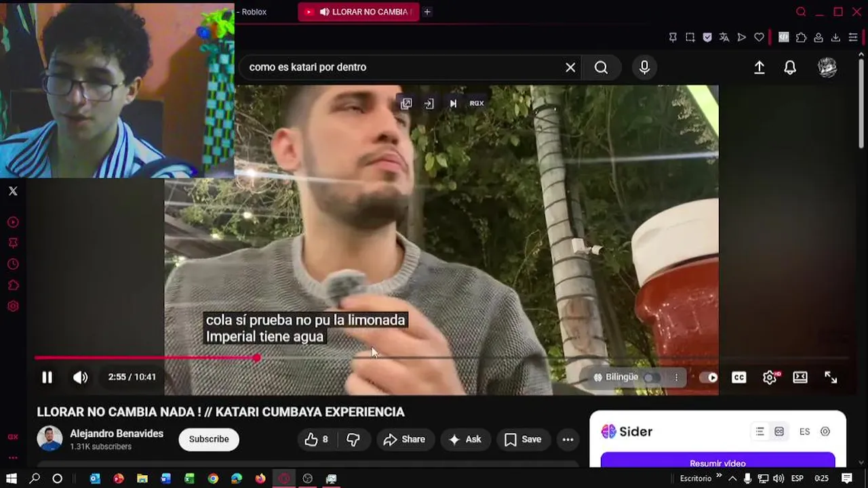This screenshot has height=488, width=868.
Task: Click the Ask button
Action: click(x=465, y=440)
